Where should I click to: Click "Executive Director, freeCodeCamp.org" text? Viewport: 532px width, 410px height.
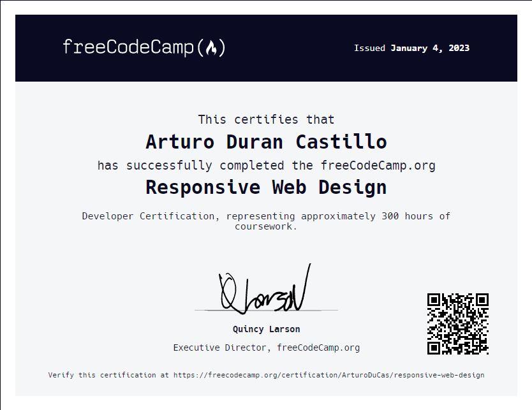point(267,348)
